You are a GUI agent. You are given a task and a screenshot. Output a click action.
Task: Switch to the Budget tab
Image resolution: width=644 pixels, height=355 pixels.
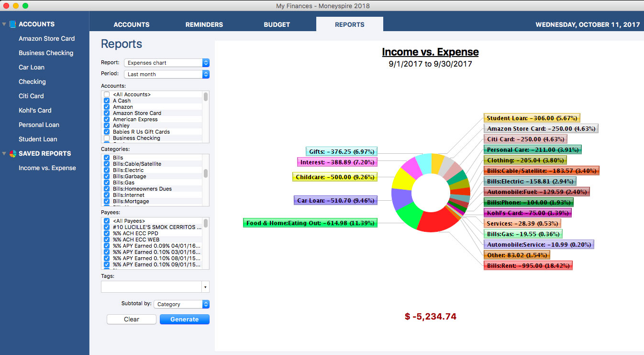(x=277, y=24)
